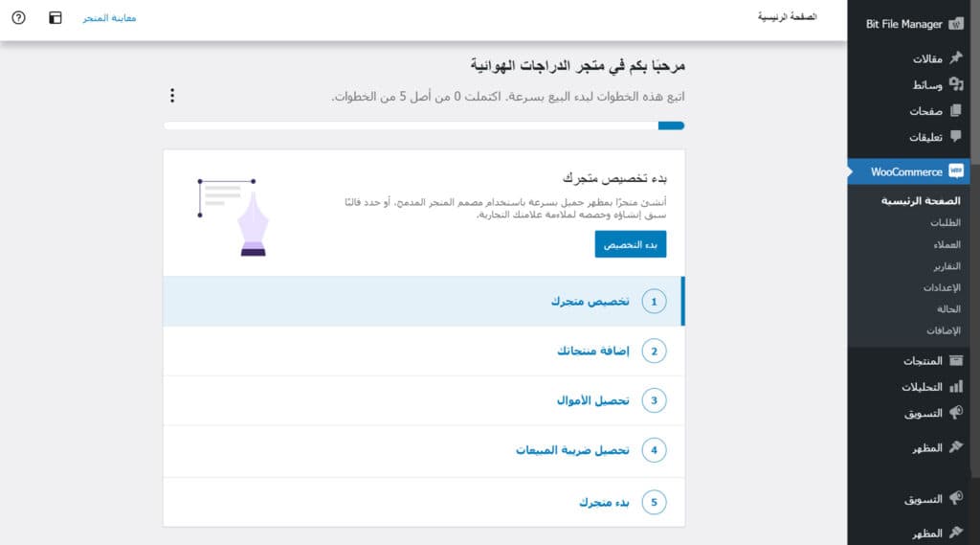Expand step 4 تحصيل ضريبة المبيعات
The width and height of the screenshot is (980, 545).
coord(423,450)
